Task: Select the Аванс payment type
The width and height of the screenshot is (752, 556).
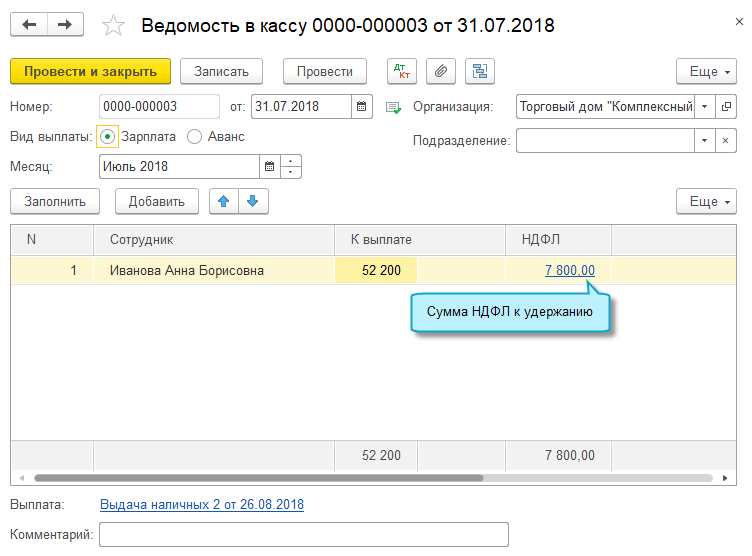Action: pos(194,137)
